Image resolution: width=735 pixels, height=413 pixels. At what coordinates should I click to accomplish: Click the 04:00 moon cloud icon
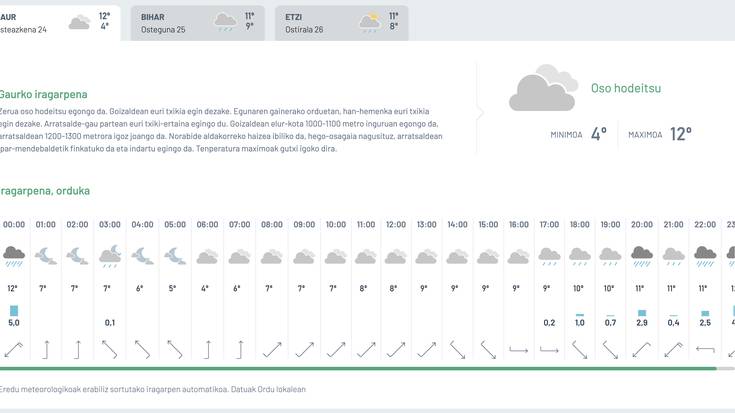(x=142, y=256)
